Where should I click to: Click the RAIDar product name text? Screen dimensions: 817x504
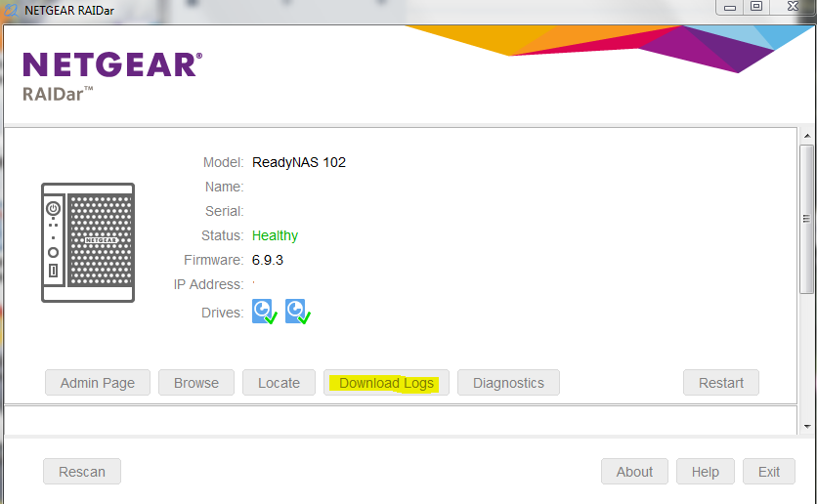[x=58, y=94]
